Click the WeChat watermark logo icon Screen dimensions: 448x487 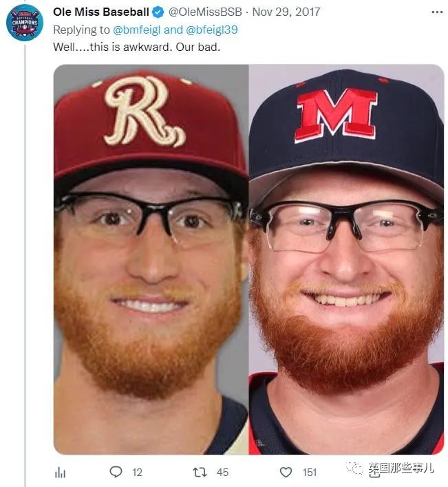coord(355,468)
